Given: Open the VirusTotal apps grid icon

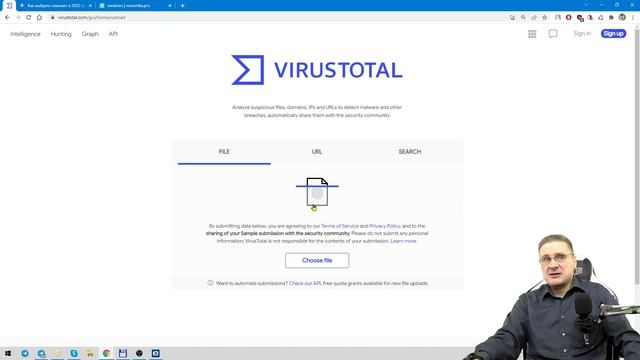Looking at the screenshot, I should (532, 34).
